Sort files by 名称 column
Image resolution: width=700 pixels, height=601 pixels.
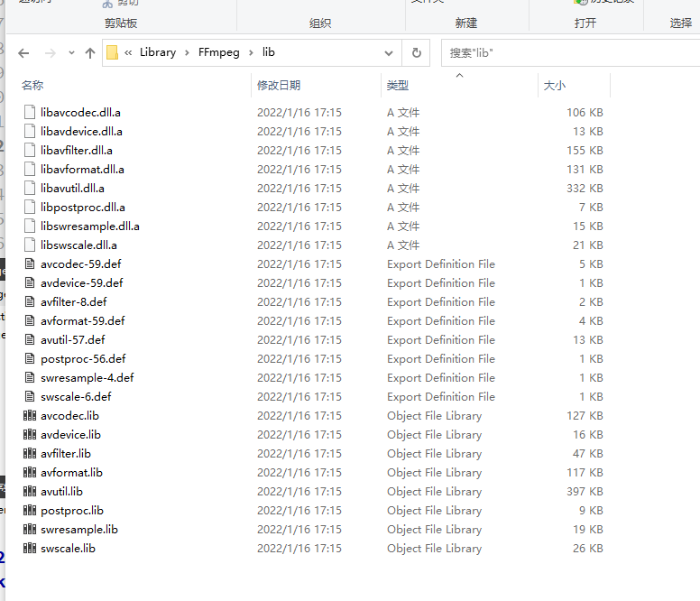32,86
